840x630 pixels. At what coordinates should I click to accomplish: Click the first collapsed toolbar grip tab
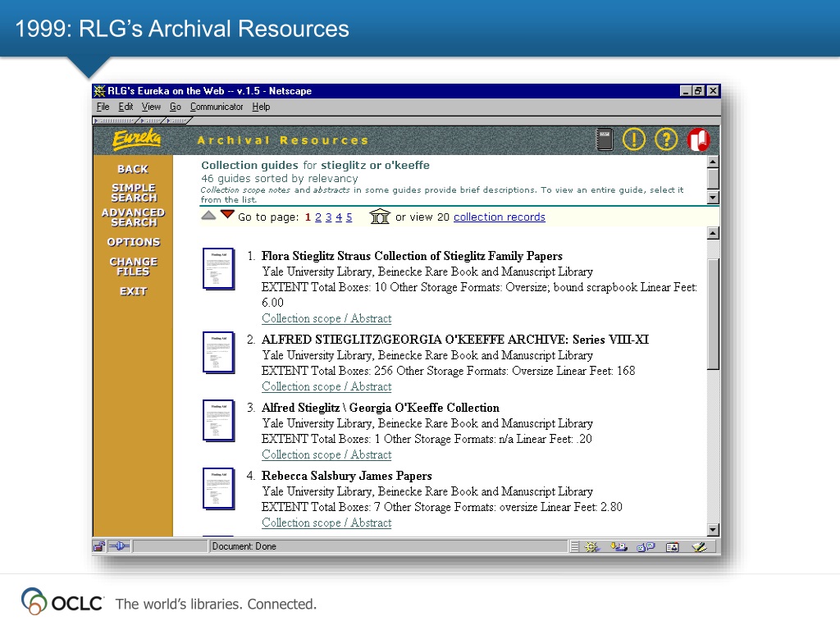(116, 121)
